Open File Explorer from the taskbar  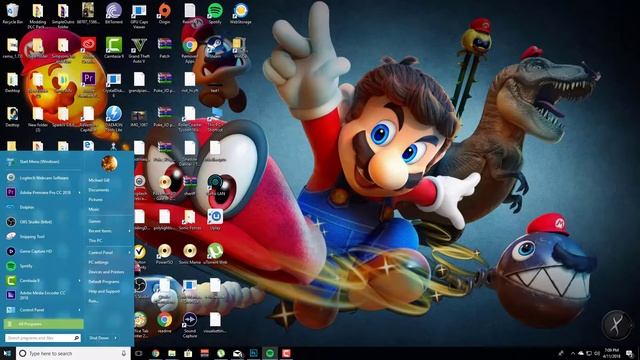tap(172, 353)
